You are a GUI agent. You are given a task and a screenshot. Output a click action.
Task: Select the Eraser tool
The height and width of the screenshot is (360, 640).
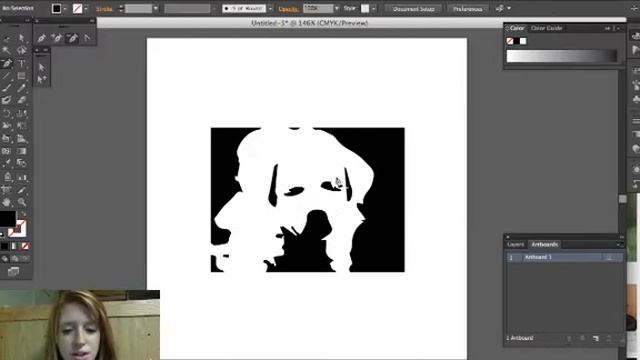22,100
